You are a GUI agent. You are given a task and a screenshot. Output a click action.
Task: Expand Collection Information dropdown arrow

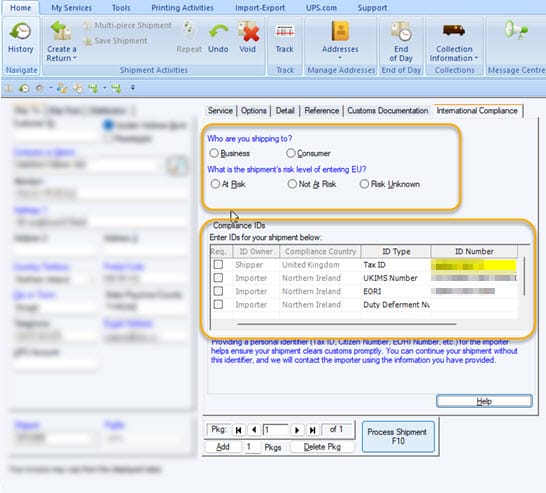tap(476, 58)
